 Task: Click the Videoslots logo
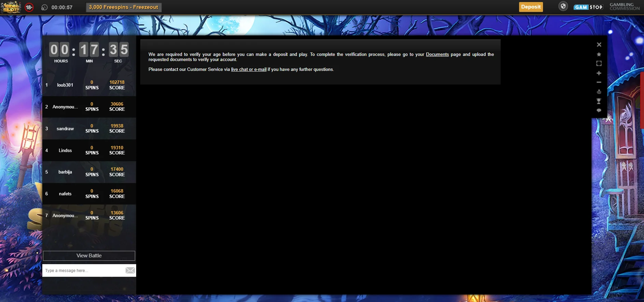tap(11, 7)
